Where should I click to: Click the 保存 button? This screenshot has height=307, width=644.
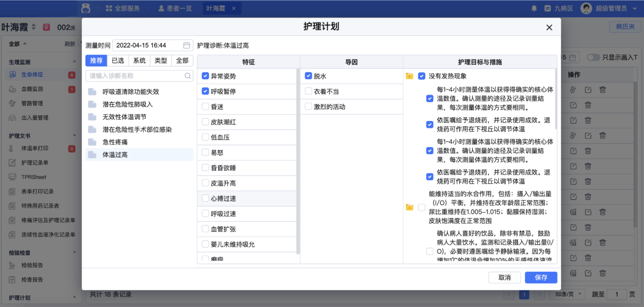540,277
